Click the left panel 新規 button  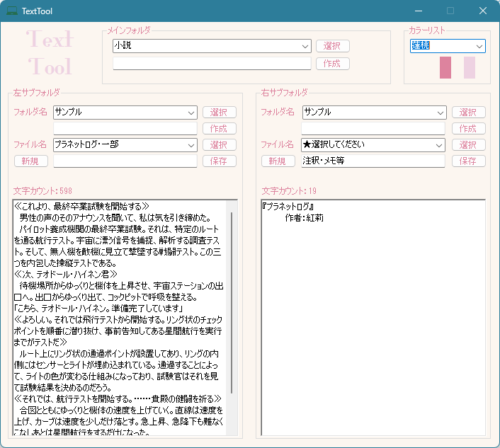pyautogui.click(x=31, y=161)
